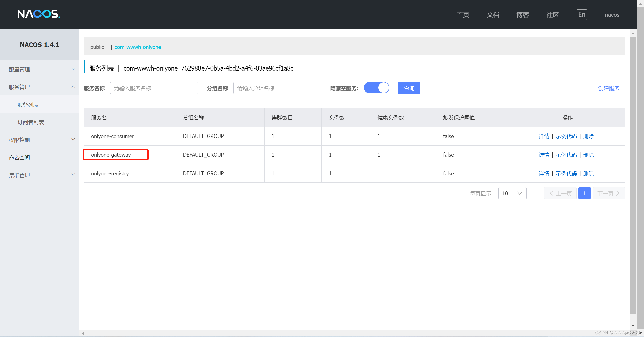Expand the 配置管理 sidebar section
Screen dimensions: 644x337
tap(39, 69)
